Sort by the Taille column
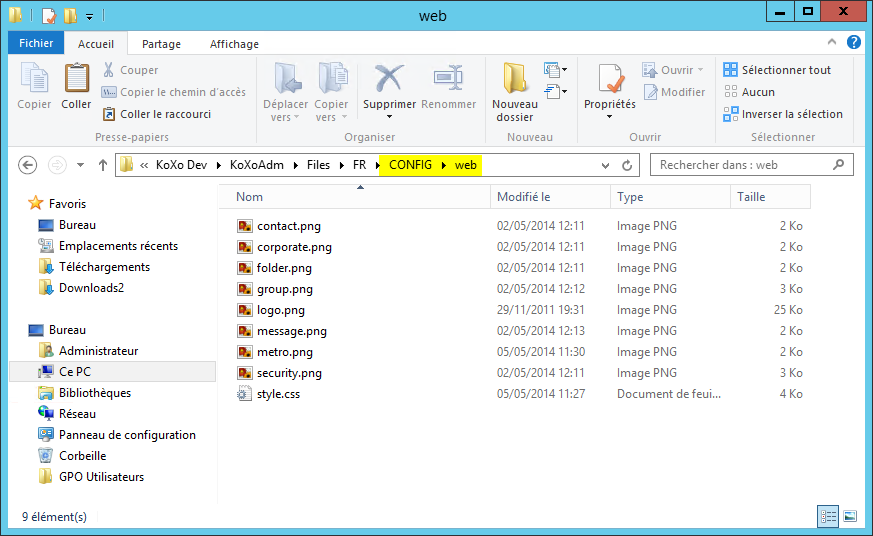The height and width of the screenshot is (536, 873). 771,196
